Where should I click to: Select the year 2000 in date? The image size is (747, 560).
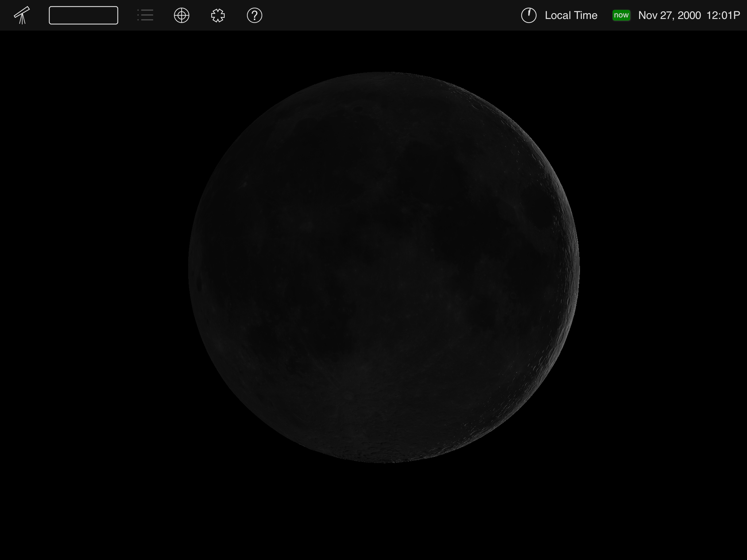pyautogui.click(x=689, y=15)
